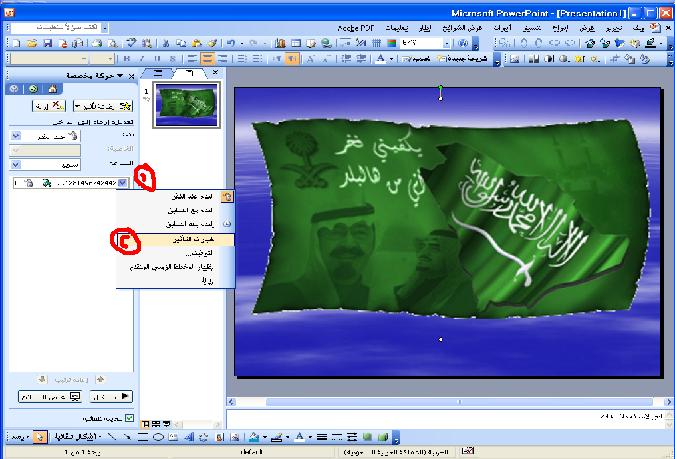Open the Font Color dropdown arrow in formatting toolbar
675x459 pixels.
point(391,59)
